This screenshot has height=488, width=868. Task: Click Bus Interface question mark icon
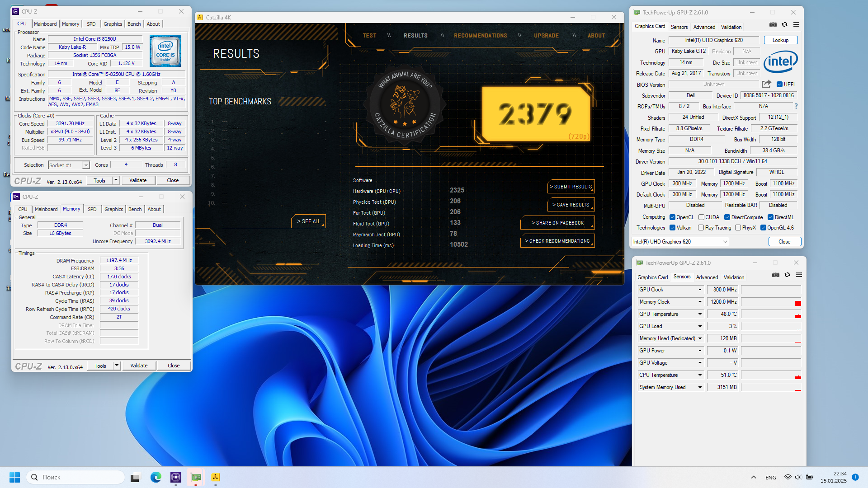tap(796, 106)
